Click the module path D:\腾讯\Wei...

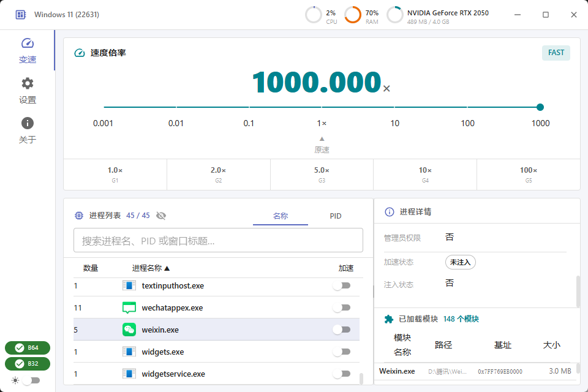(x=447, y=372)
